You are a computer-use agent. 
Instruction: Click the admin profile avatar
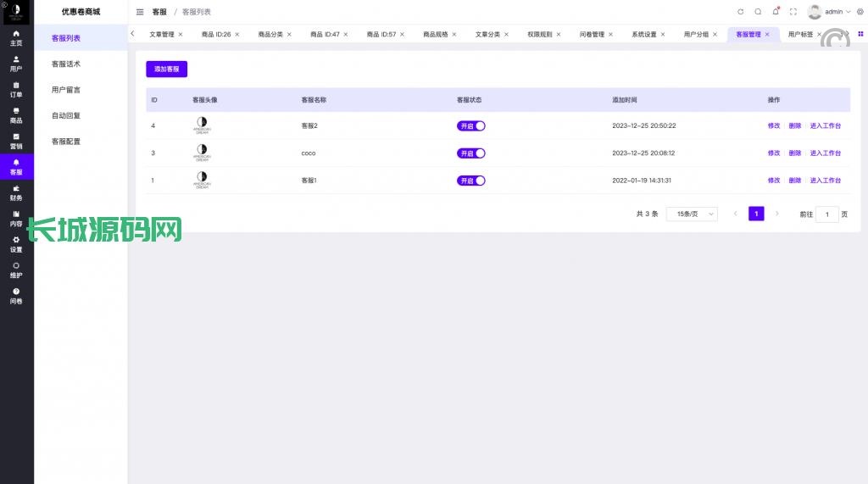(815, 12)
